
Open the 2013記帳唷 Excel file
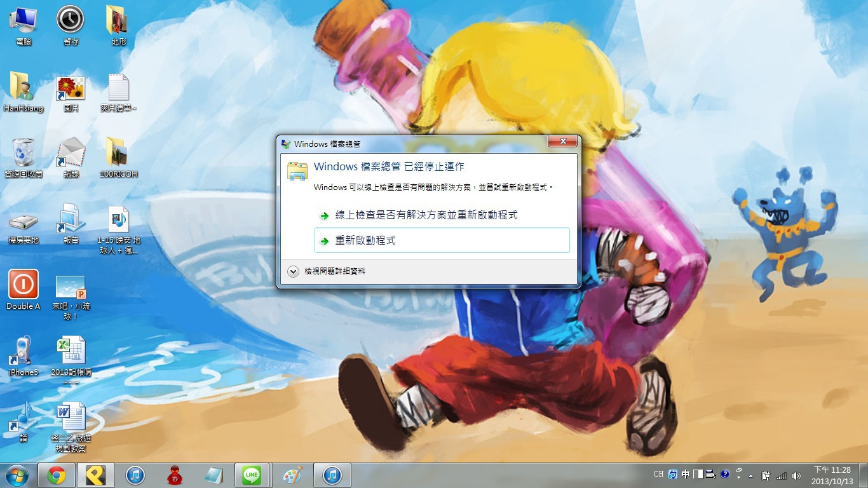tap(71, 361)
